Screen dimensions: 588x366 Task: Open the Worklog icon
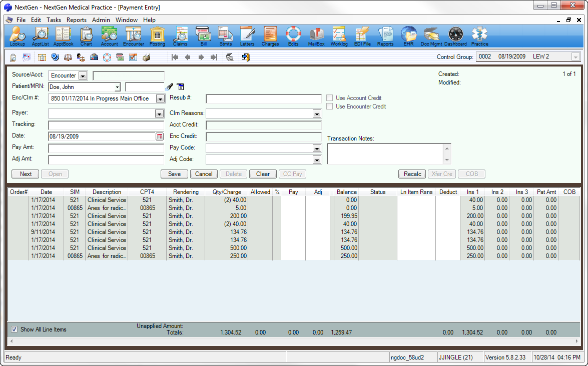click(x=339, y=36)
